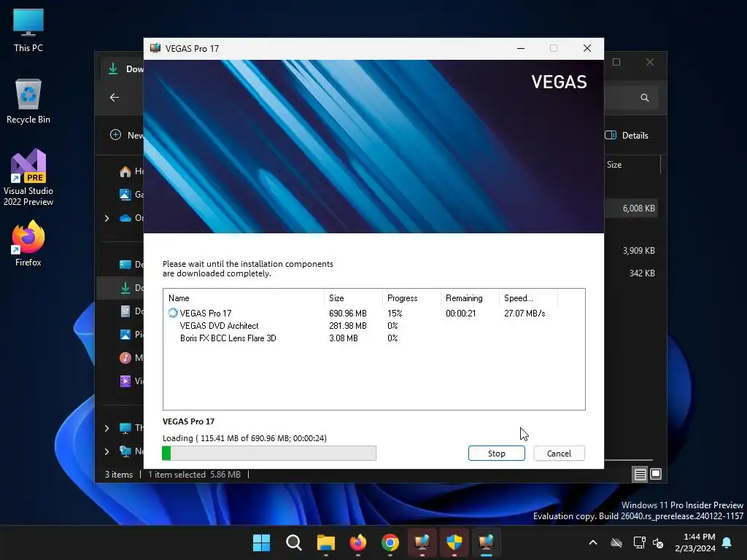Viewport: 747px width, 560px height.
Task: Click the Remaining column header
Action: (x=470, y=298)
